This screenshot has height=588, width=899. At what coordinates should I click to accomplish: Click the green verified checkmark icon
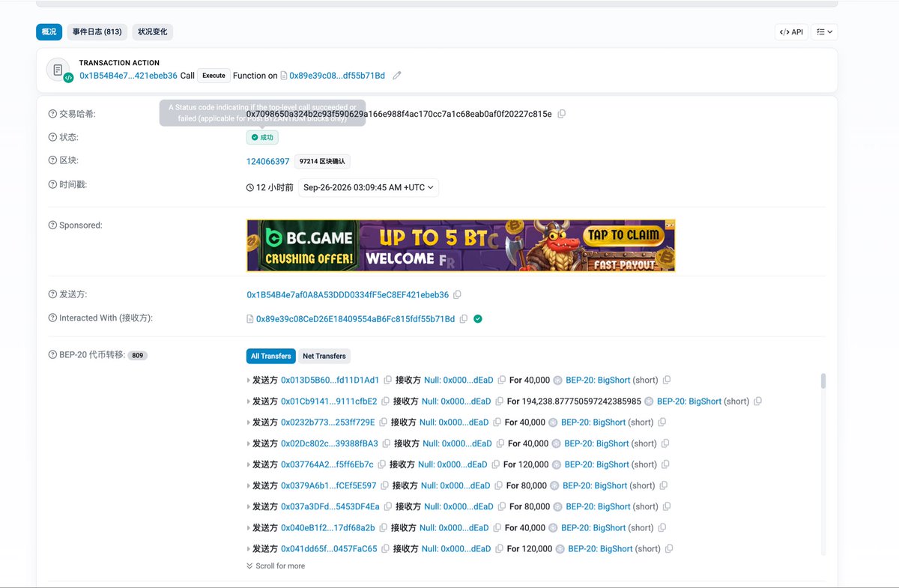(478, 319)
